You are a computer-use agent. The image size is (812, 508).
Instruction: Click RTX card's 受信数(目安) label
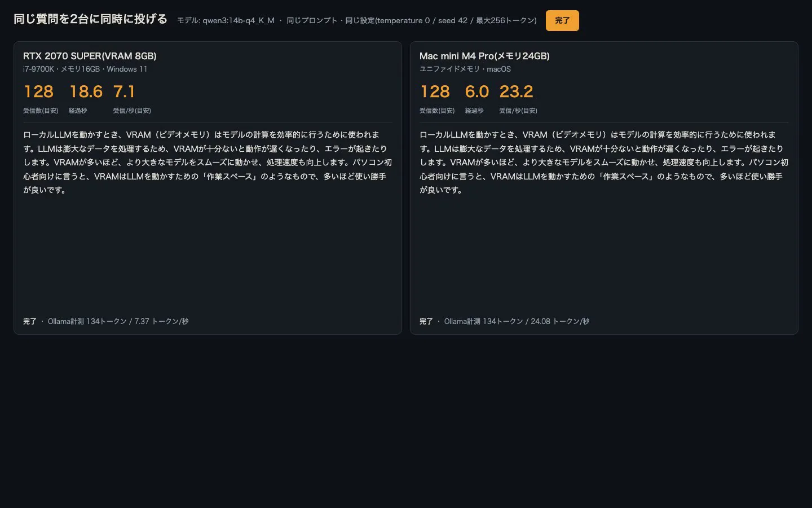(41, 111)
